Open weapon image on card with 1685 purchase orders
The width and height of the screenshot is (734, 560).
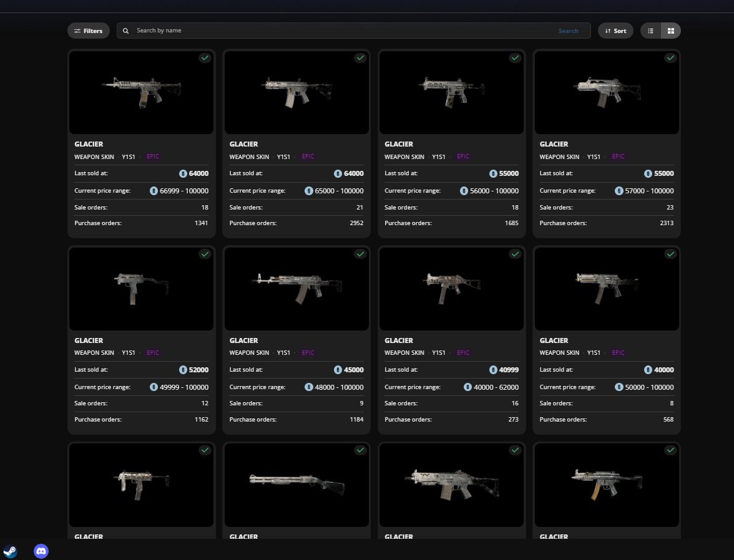point(452,92)
